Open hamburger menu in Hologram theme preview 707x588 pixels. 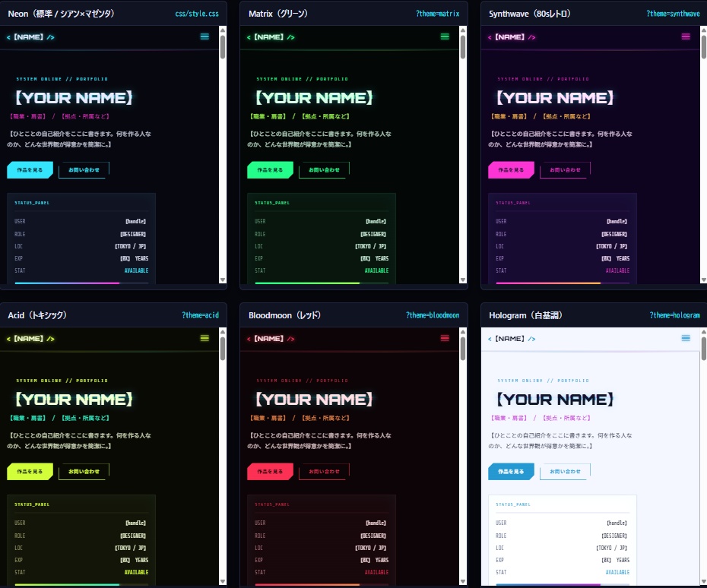[686, 338]
